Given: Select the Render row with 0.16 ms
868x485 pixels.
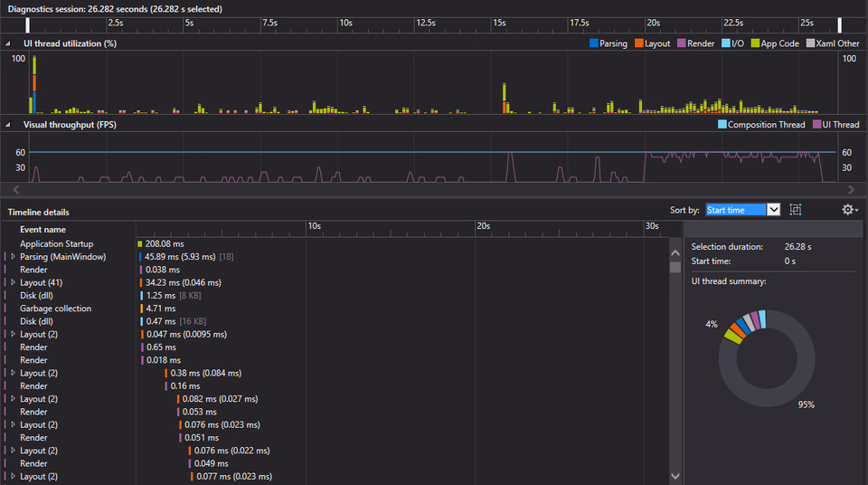Looking at the screenshot, I should pos(336,385).
